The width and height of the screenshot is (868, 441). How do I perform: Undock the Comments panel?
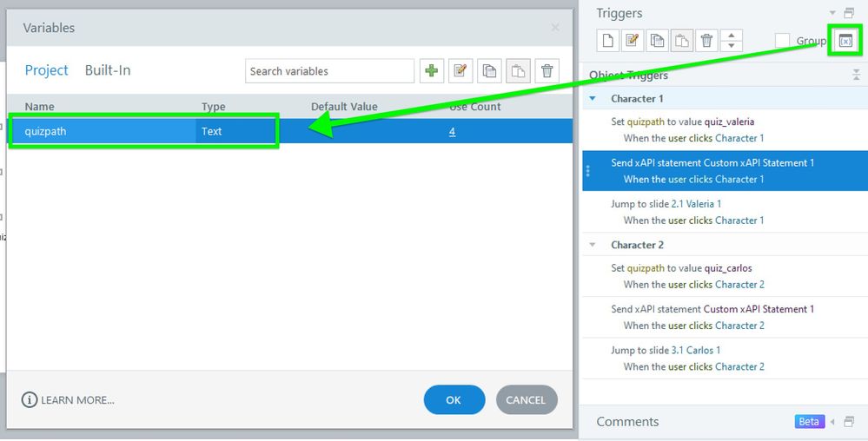pyautogui.click(x=849, y=422)
